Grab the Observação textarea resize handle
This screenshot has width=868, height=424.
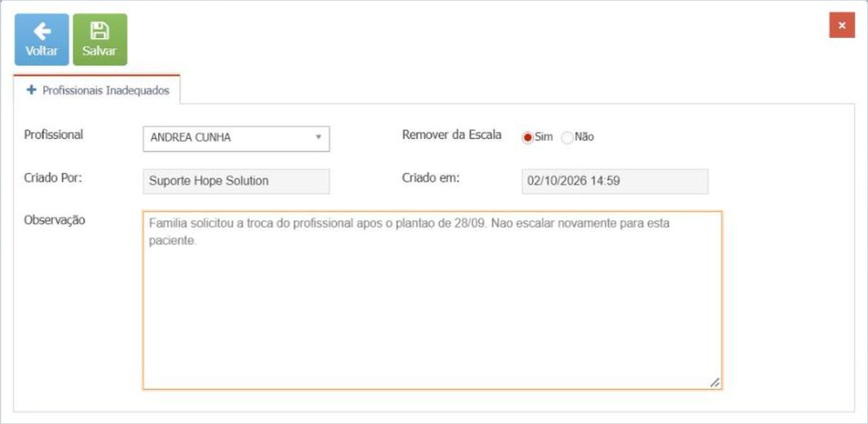point(715,382)
